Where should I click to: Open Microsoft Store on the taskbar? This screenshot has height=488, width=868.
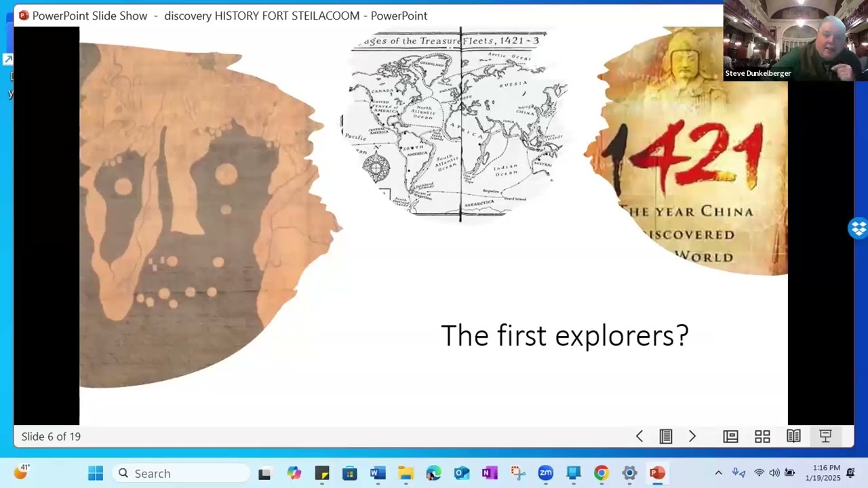tap(350, 473)
